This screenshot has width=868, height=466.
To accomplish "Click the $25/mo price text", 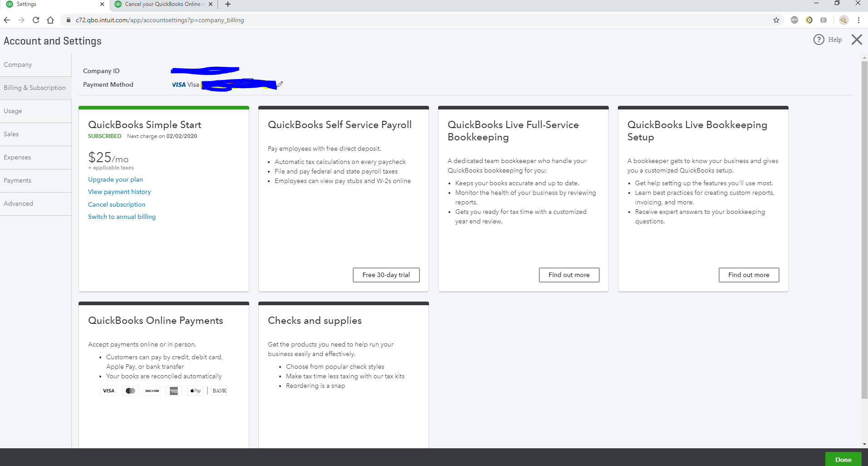I will pos(108,157).
